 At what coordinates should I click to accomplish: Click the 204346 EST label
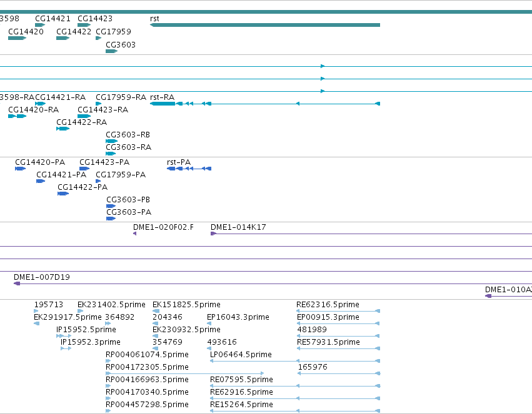[168, 317]
